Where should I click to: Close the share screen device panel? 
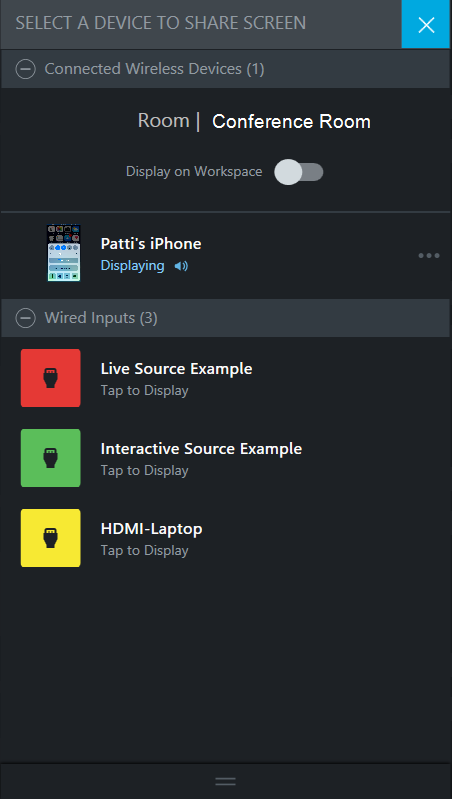pyautogui.click(x=426, y=24)
